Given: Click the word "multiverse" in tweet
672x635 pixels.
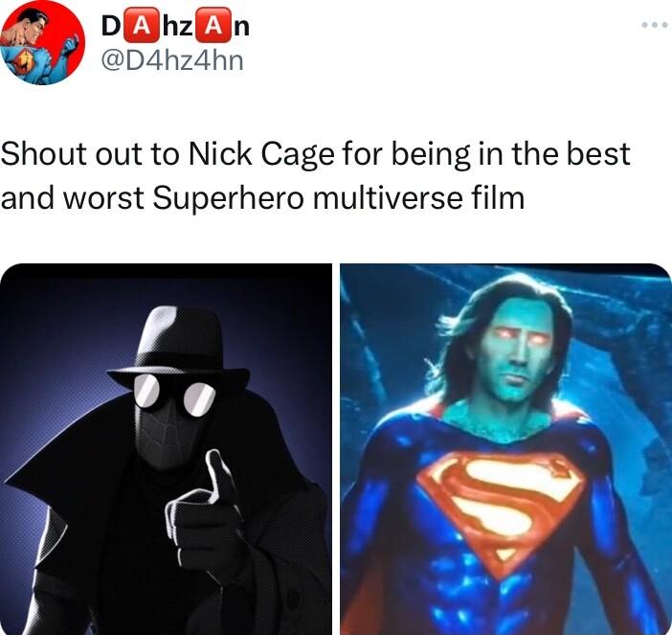Looking at the screenshot, I should pos(388,197).
